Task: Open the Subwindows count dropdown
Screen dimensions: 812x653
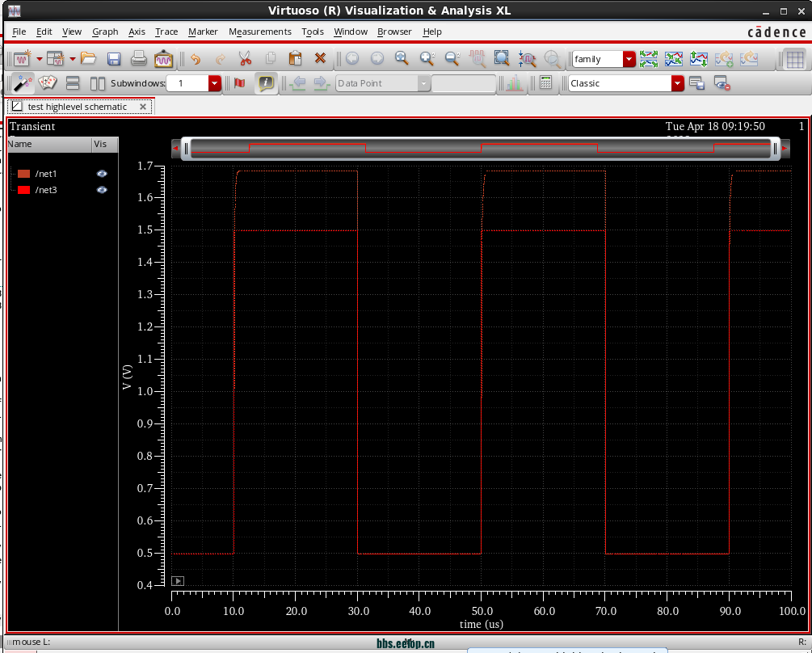Action: point(214,83)
